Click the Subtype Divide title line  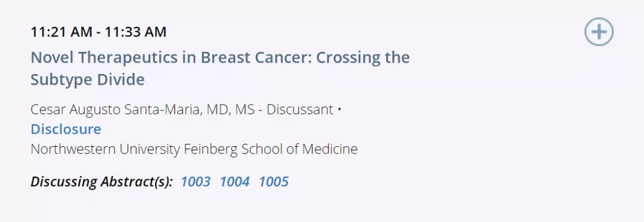[88, 80]
